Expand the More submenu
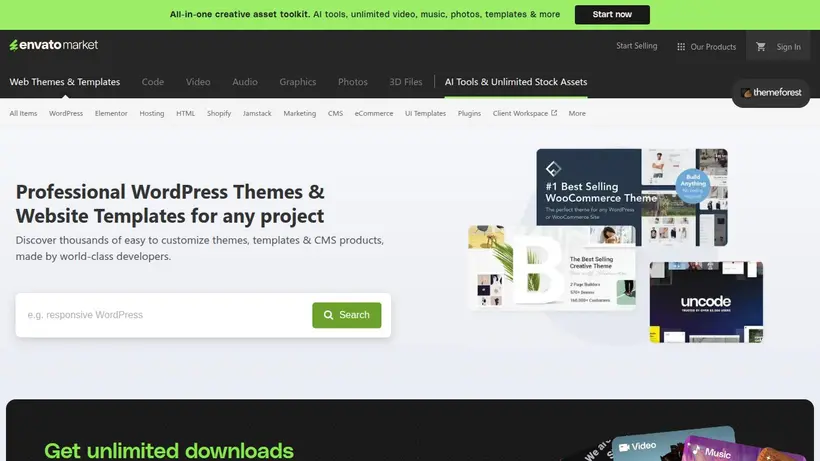The image size is (820, 461). [x=577, y=113]
